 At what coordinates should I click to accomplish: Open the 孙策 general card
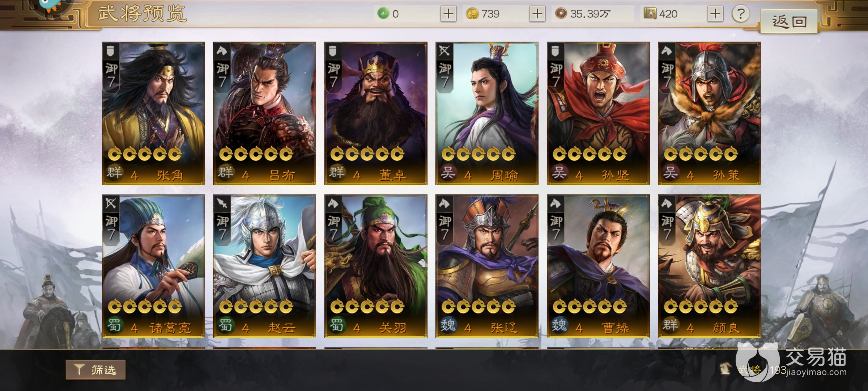coord(709,113)
